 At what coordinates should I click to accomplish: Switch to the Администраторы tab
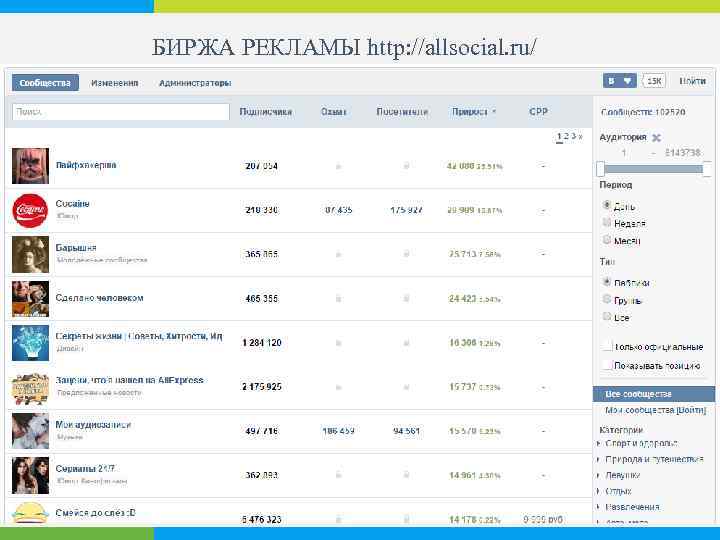(195, 83)
